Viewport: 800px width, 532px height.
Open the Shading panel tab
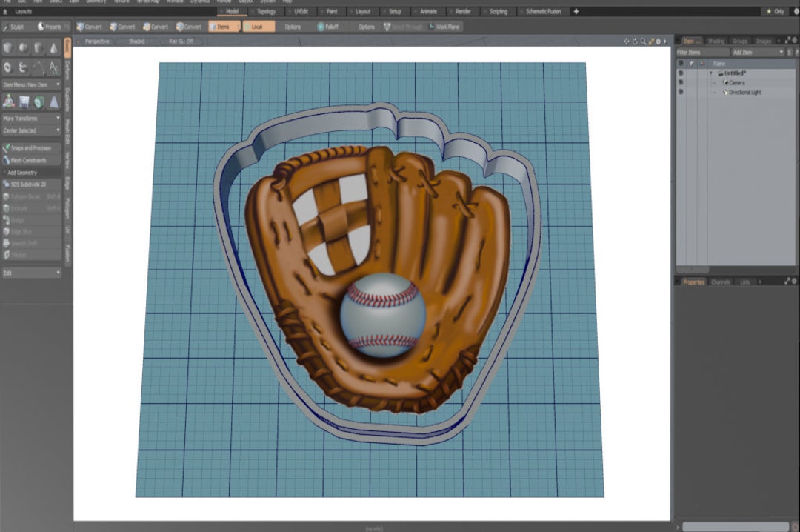pos(715,41)
